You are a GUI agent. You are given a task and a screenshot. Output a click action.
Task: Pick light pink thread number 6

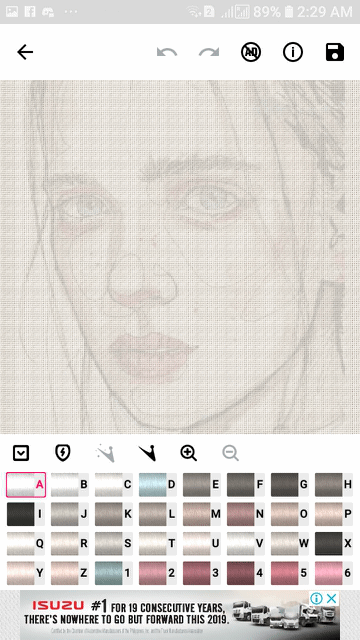[x=334, y=573]
